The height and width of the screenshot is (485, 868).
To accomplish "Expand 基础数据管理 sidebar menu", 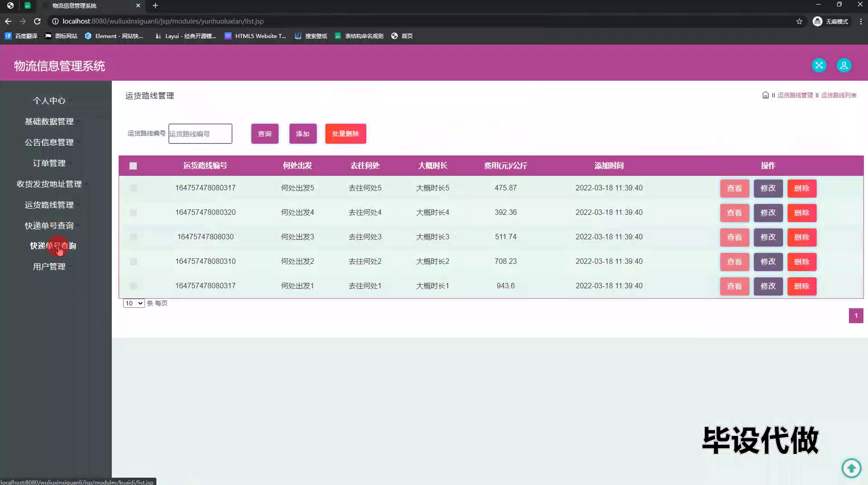I will [x=49, y=121].
